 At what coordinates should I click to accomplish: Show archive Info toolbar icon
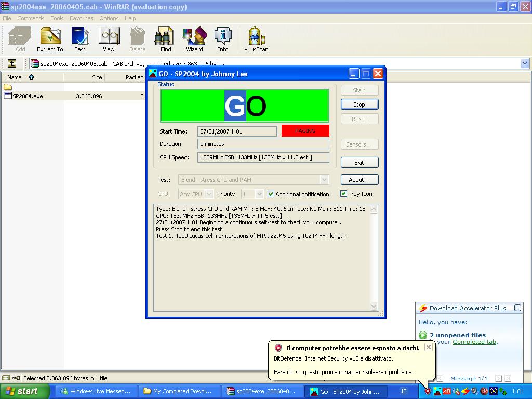[x=223, y=40]
